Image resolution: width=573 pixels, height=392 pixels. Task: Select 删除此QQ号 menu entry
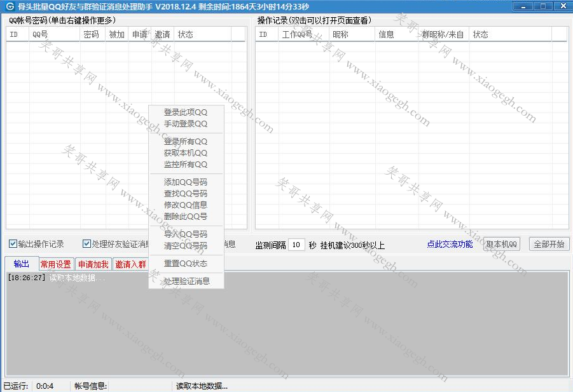click(x=186, y=217)
